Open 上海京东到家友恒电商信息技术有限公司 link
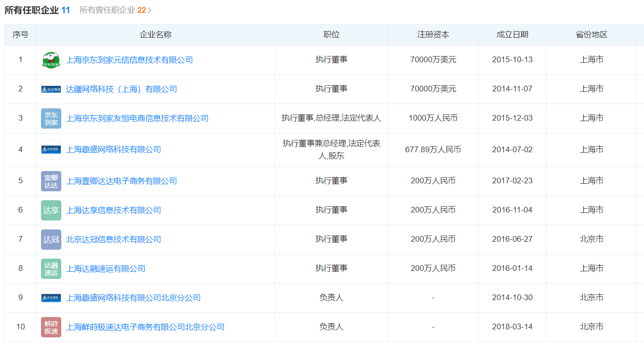This screenshot has height=351, width=644. [x=137, y=118]
